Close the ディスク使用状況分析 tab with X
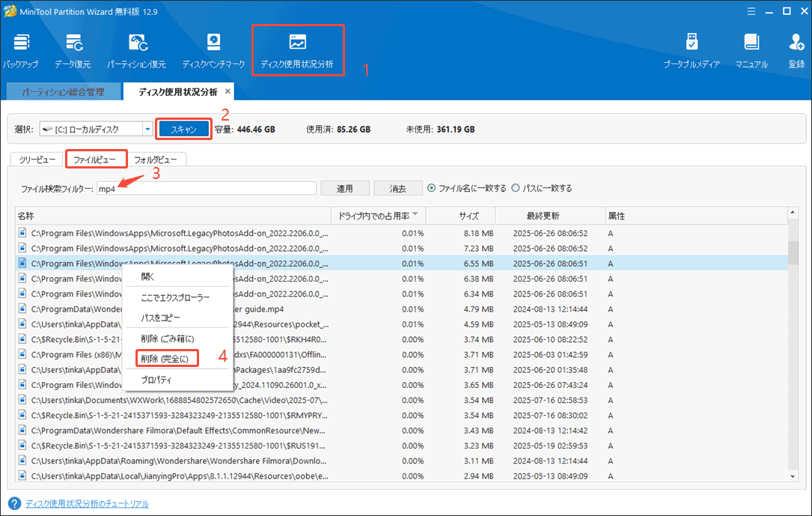The height and width of the screenshot is (516, 812). [x=228, y=91]
